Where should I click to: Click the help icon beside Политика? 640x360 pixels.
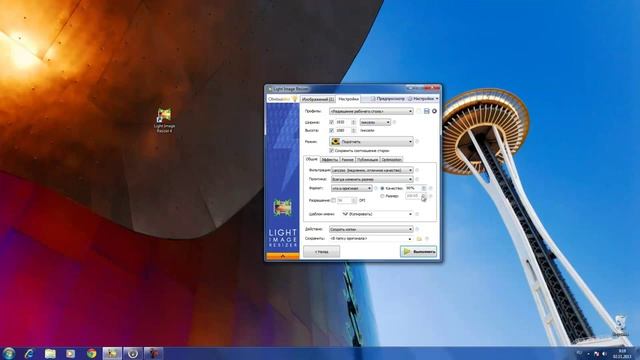[417, 179]
